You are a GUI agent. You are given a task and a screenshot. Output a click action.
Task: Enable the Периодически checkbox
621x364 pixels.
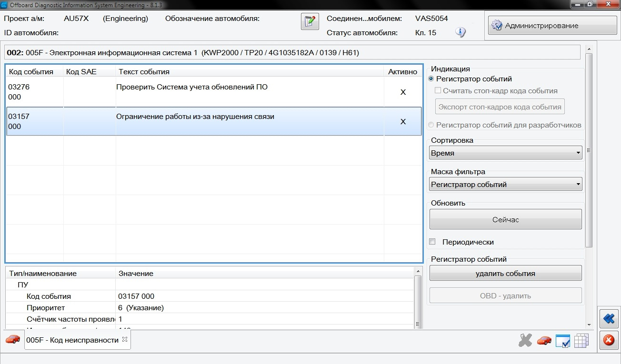[x=432, y=242]
